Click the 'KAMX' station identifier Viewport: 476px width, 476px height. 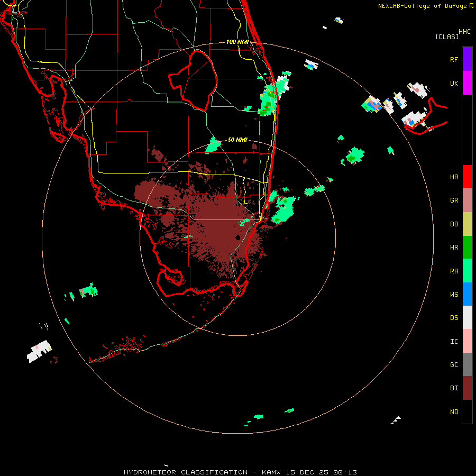(x=271, y=472)
